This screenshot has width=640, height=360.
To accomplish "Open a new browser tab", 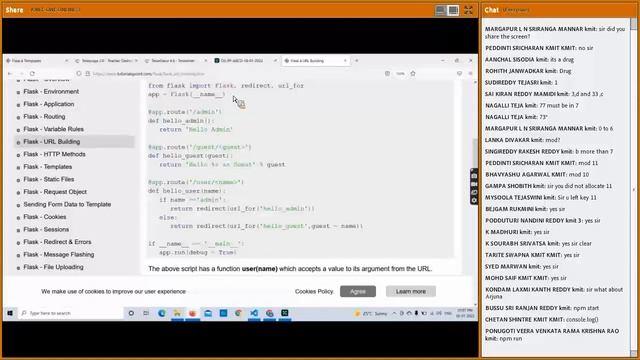I will click(x=356, y=60).
